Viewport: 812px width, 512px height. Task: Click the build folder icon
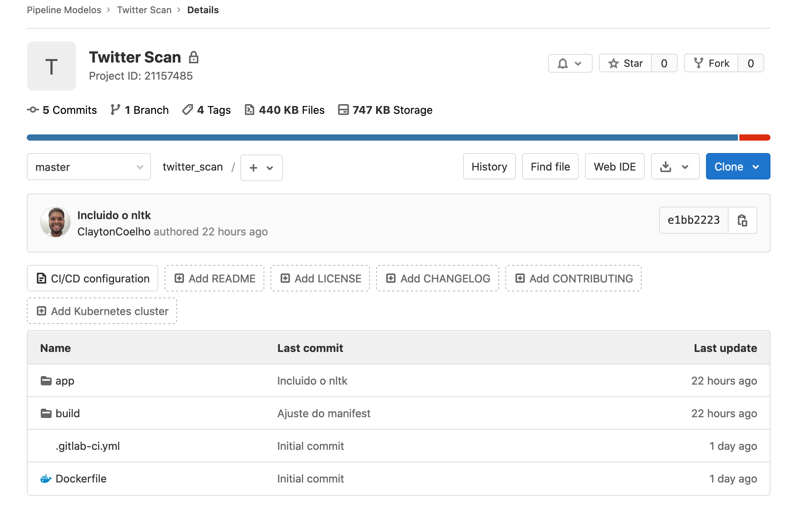[46, 413]
